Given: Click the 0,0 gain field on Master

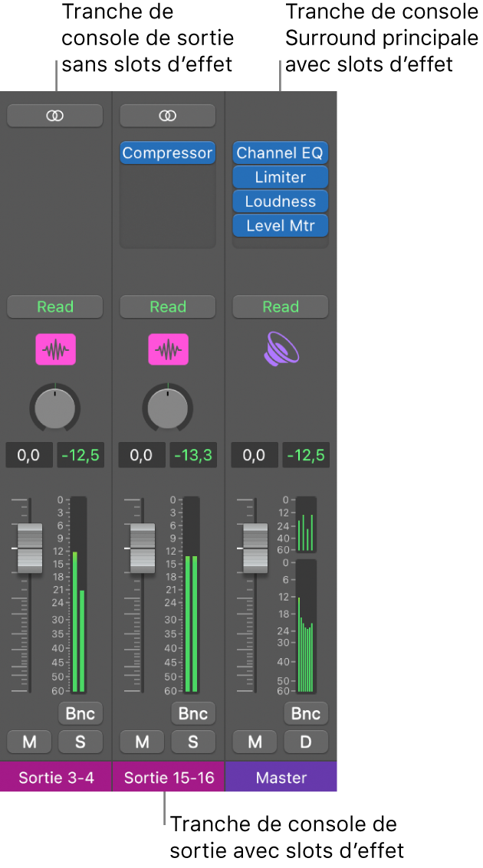Looking at the screenshot, I should click(254, 455).
